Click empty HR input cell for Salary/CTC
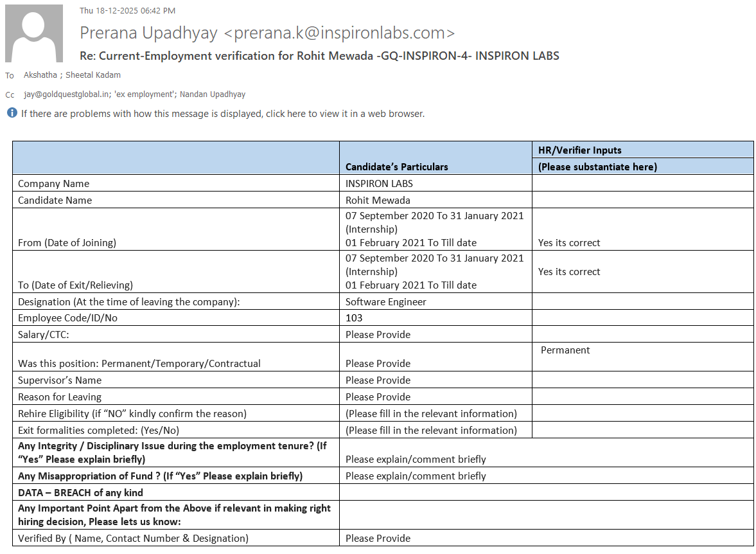The height and width of the screenshot is (554, 756). pos(642,334)
